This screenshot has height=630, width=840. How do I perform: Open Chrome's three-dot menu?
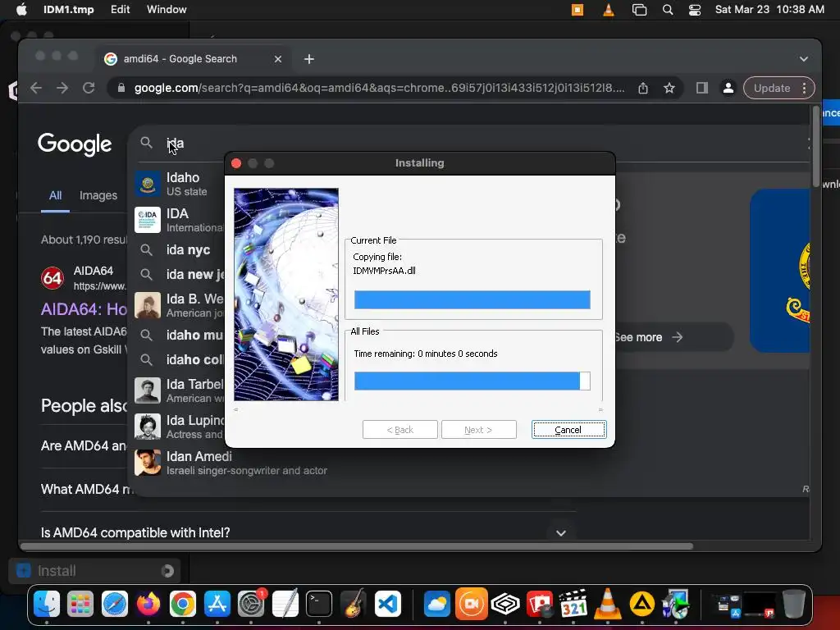click(804, 88)
